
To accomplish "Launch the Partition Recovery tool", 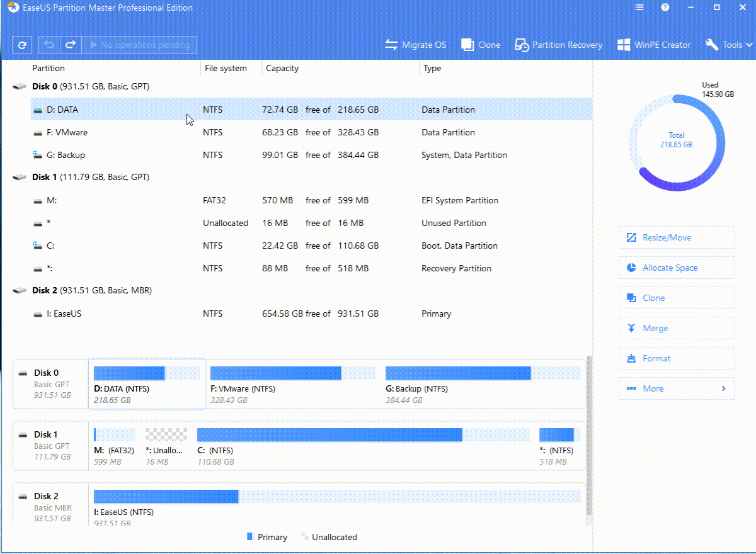I will [x=559, y=45].
